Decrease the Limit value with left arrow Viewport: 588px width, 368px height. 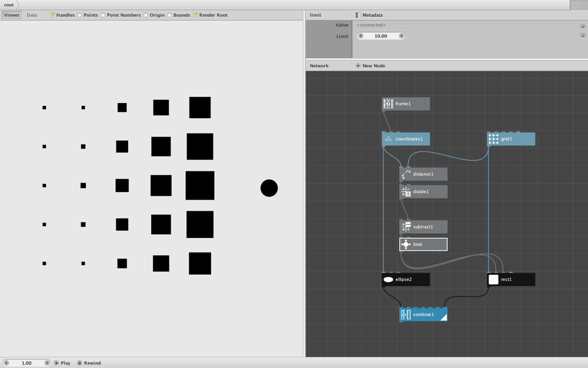[361, 36]
